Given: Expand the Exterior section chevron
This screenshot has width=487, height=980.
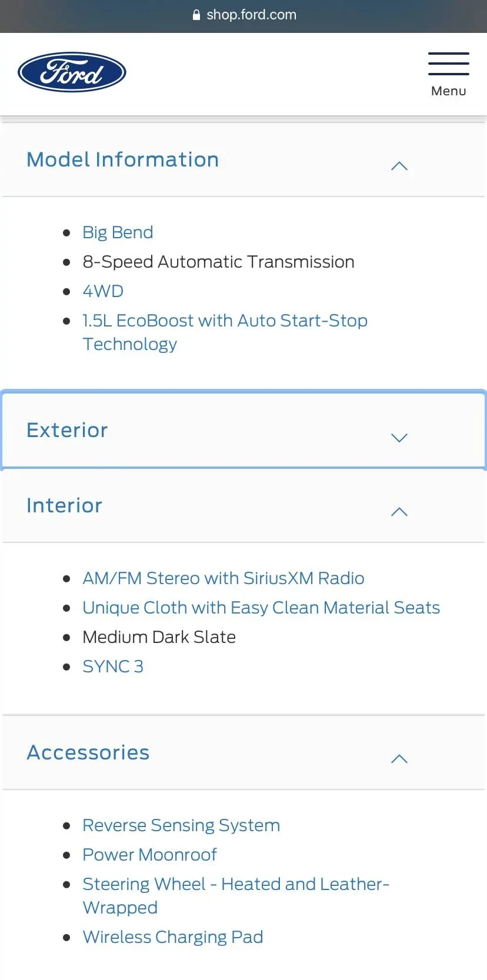Looking at the screenshot, I should click(x=399, y=438).
